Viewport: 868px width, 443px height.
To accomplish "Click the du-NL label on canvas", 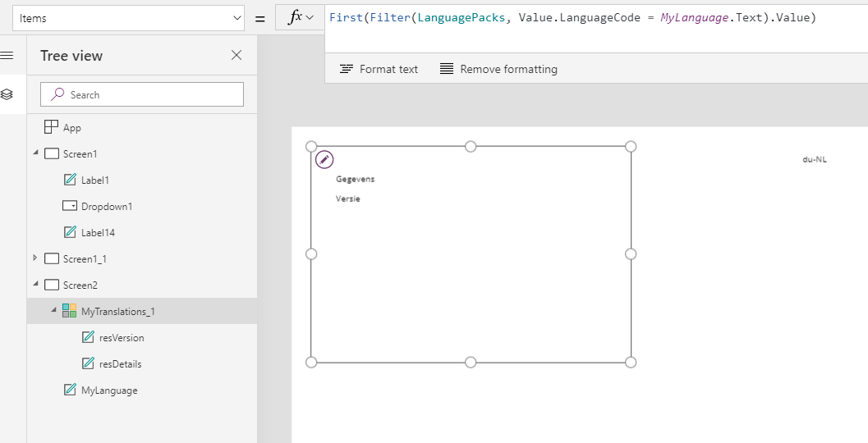I will point(815,160).
